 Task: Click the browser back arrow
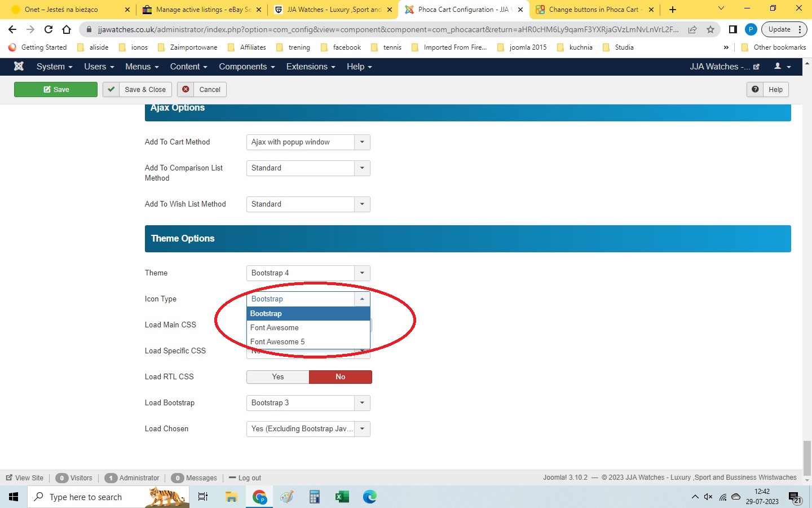click(12, 29)
